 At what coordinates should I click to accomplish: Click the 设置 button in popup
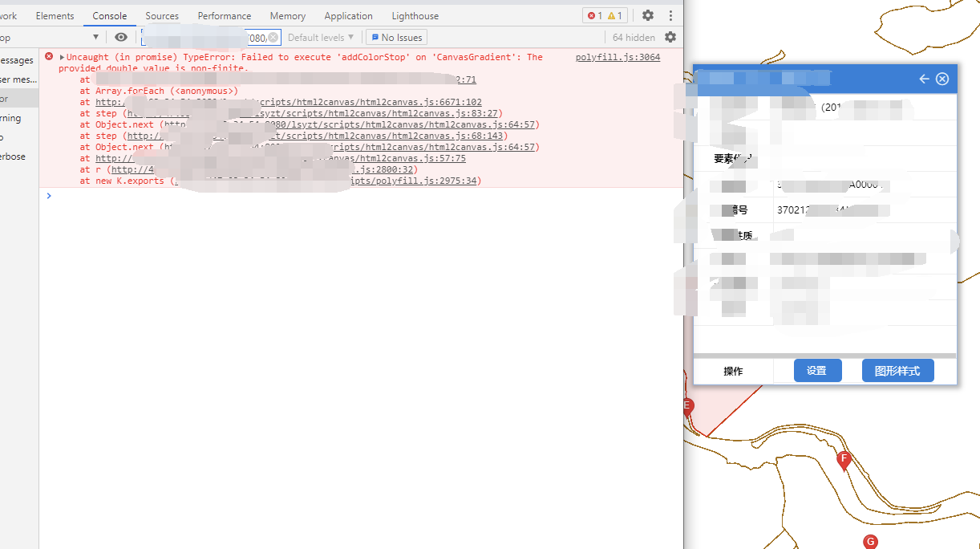pos(817,370)
